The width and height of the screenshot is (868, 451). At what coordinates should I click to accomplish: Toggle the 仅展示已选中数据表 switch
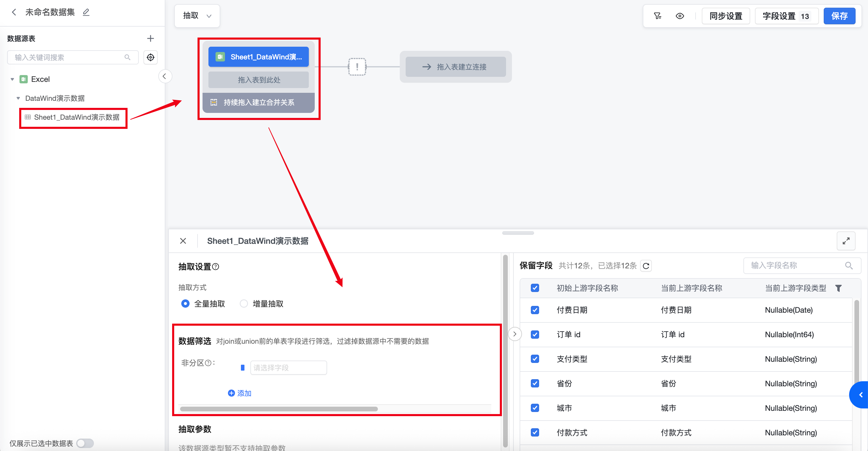(x=85, y=443)
